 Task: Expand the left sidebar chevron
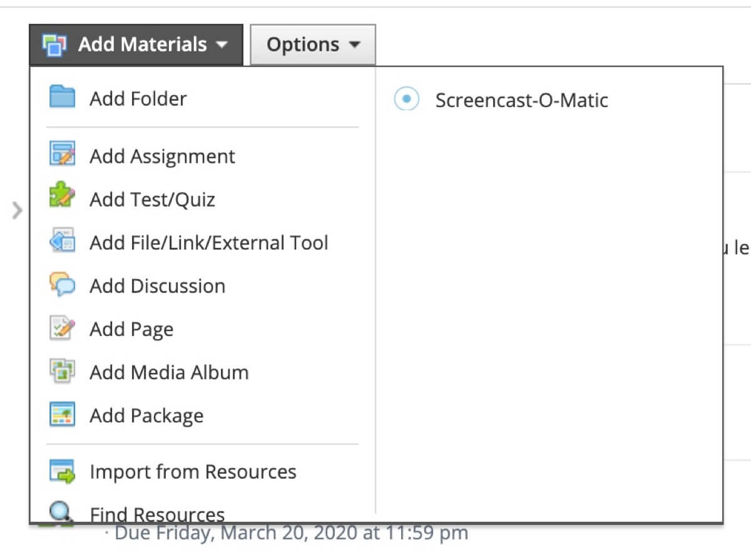pyautogui.click(x=17, y=211)
